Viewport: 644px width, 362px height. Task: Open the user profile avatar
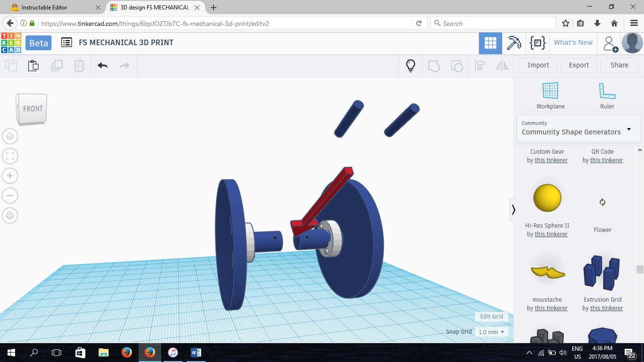[x=632, y=43]
